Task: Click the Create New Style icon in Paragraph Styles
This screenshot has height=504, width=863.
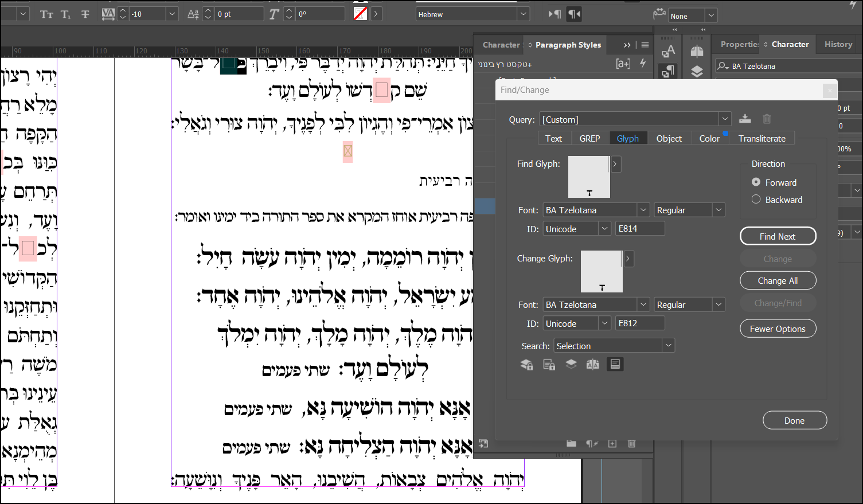Action: [612, 443]
